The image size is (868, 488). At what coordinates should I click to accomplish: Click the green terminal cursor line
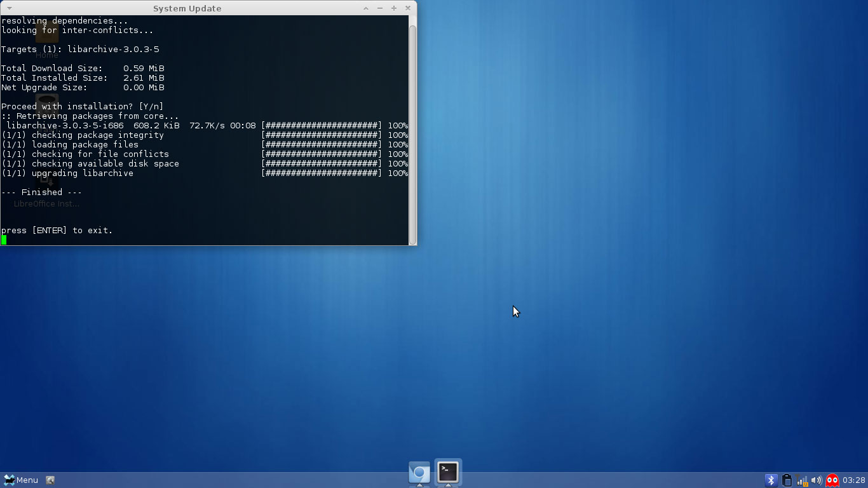pyautogui.click(x=4, y=240)
